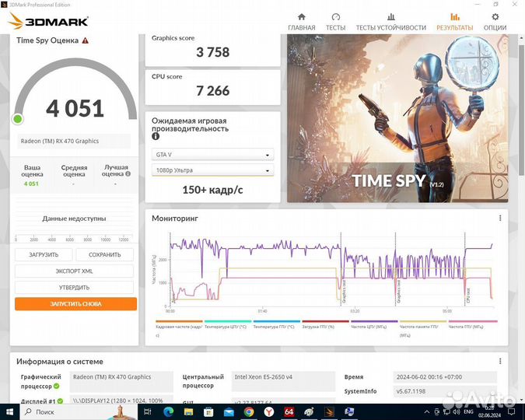Click the Загрузить button
Screen dimensions: 525x420
(44, 254)
